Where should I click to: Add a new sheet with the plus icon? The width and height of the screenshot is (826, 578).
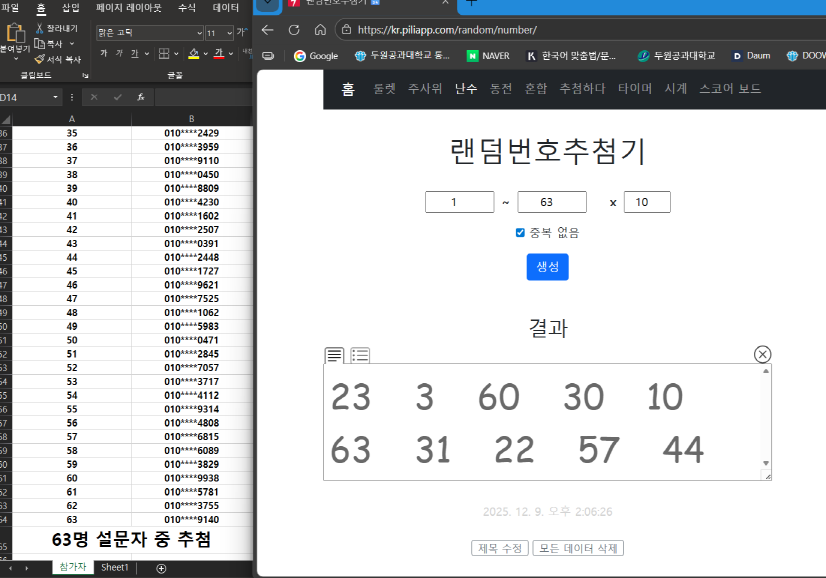(x=161, y=568)
